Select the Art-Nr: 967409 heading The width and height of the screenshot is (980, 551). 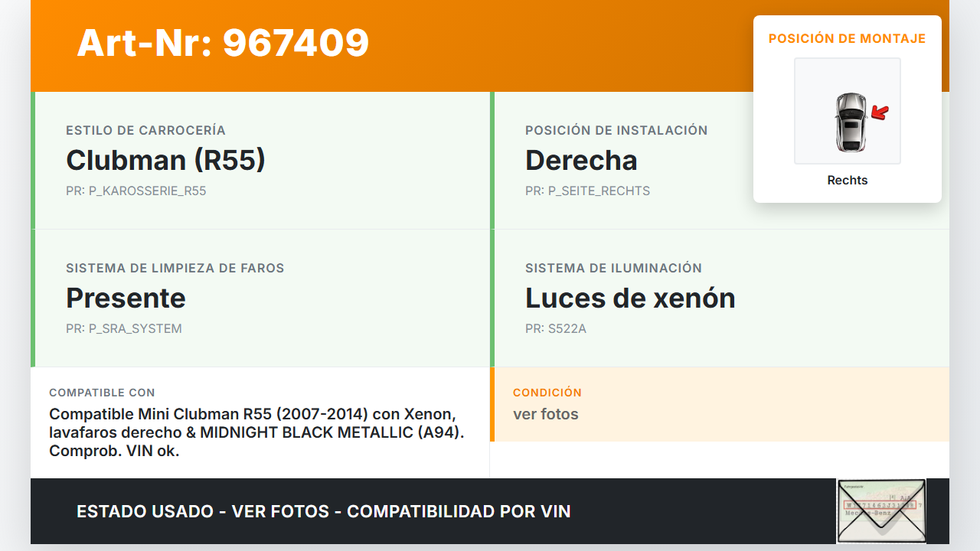[x=223, y=43]
